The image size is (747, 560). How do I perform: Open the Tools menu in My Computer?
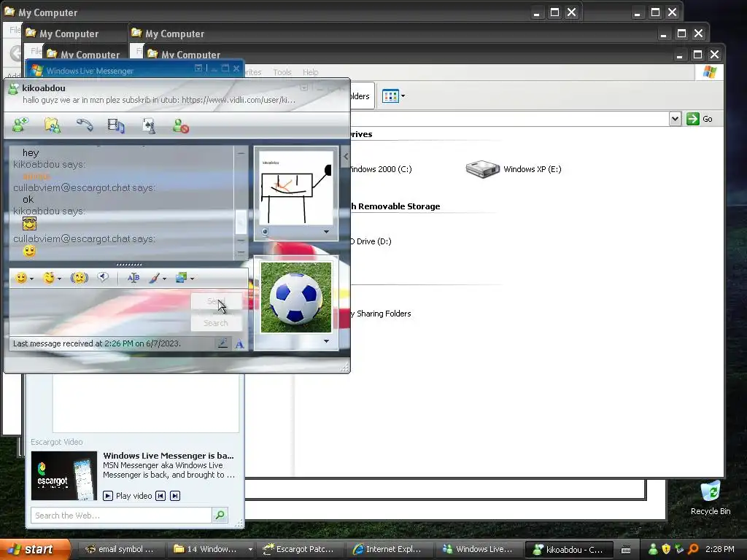coord(282,72)
